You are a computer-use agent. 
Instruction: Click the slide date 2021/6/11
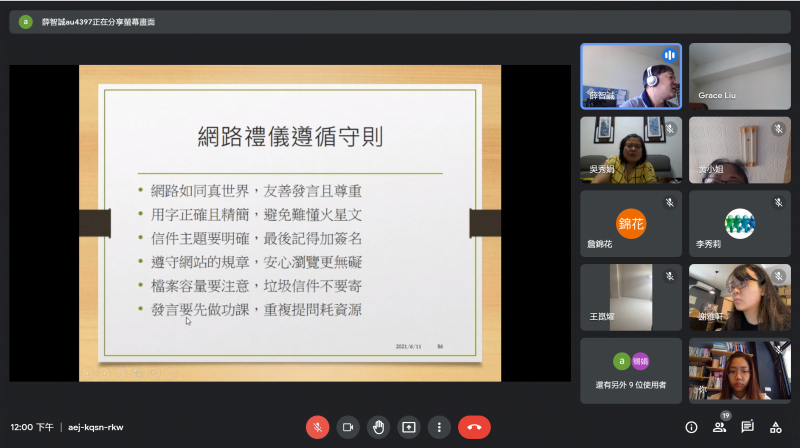tap(409, 346)
